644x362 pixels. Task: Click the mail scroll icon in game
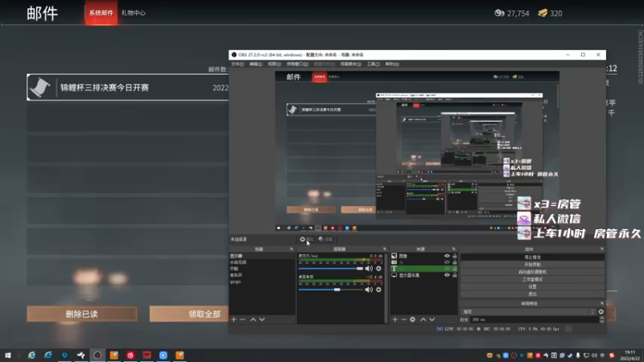coord(40,87)
